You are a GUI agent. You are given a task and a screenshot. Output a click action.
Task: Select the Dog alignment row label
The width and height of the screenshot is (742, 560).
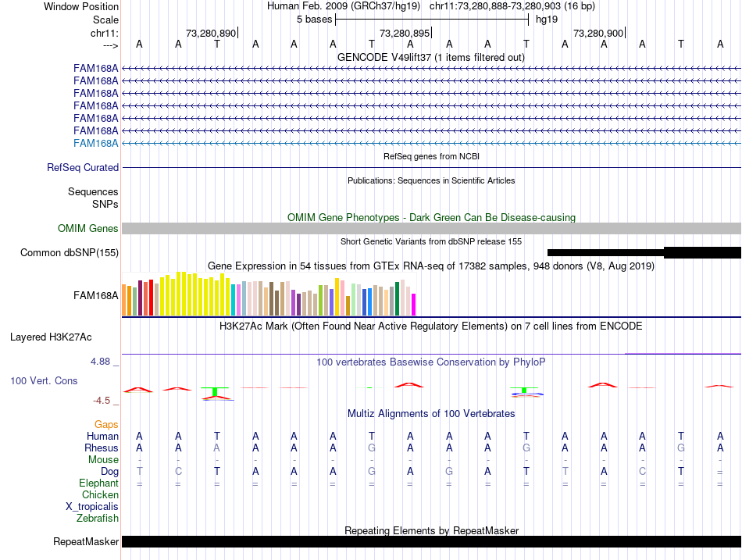pos(109,472)
